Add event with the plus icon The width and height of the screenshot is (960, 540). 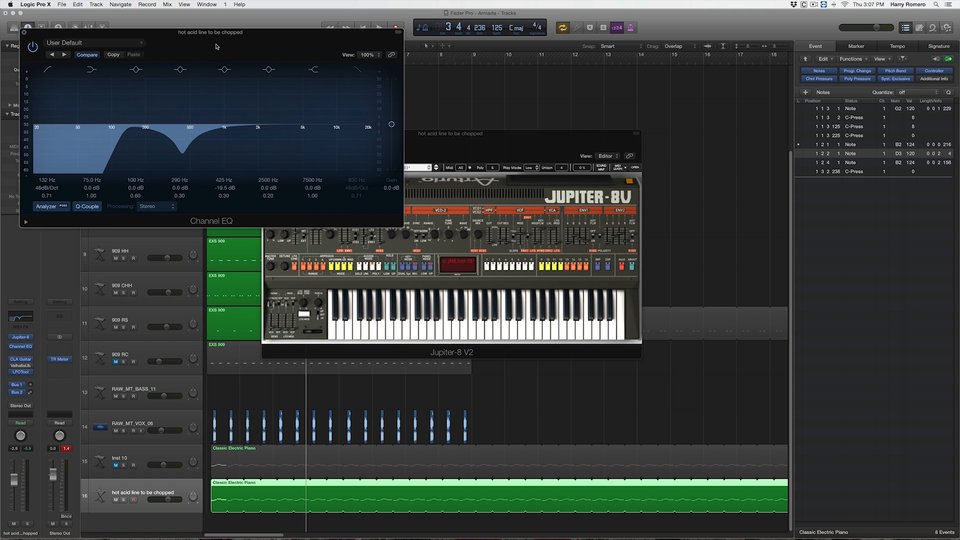(x=805, y=92)
